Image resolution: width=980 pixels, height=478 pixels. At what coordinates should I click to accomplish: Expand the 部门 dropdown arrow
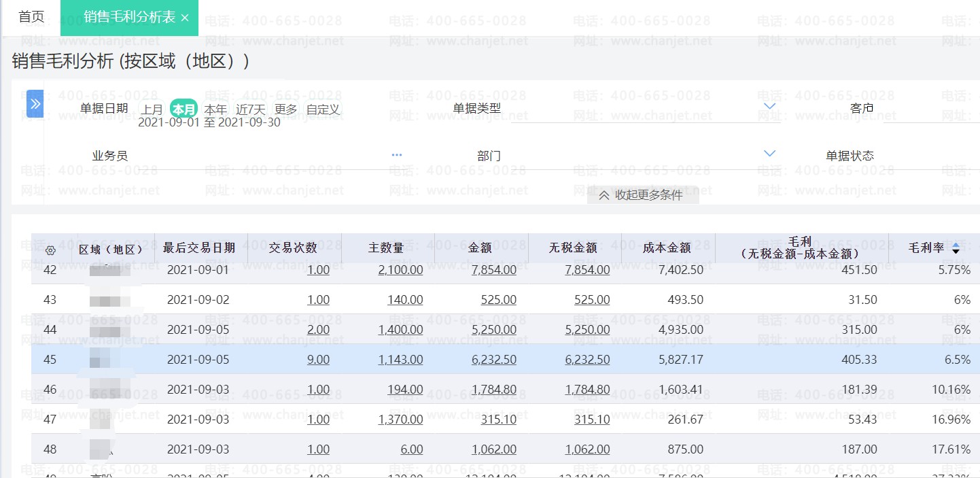click(769, 154)
